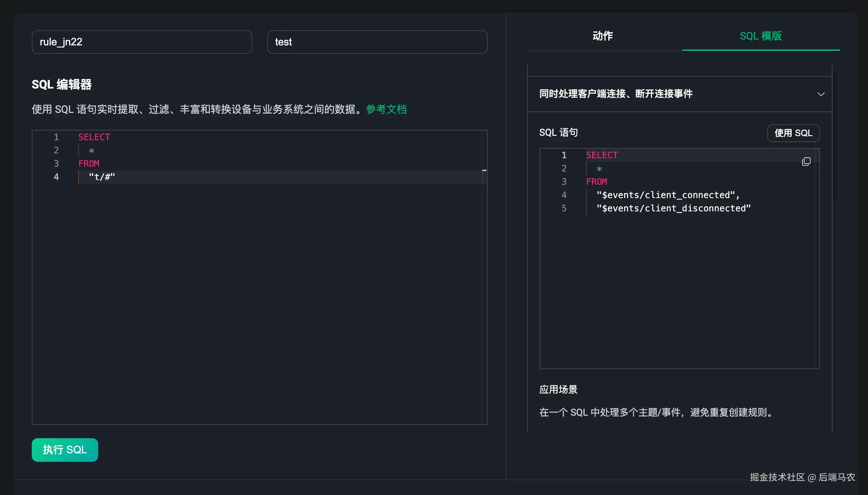Open the 参考文档 documentation link
Image resolution: width=868 pixels, height=495 pixels.
click(386, 109)
